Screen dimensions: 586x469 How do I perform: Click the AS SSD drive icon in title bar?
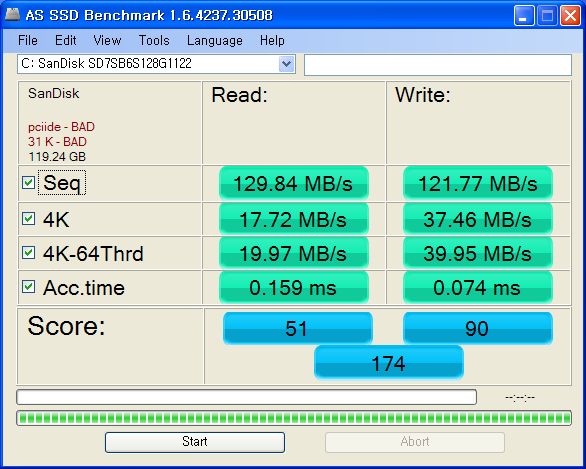click(12, 15)
